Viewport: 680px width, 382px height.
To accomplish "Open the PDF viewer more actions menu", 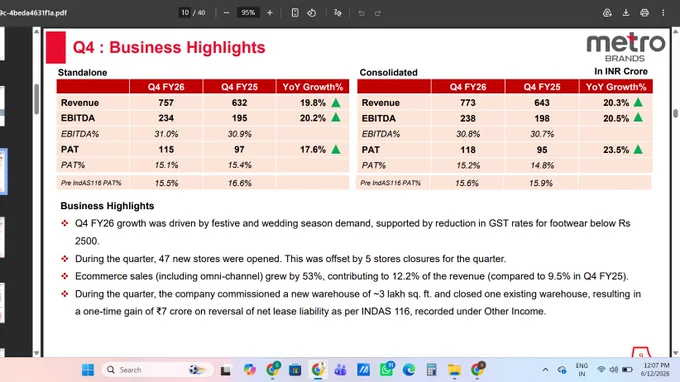I will (x=663, y=13).
